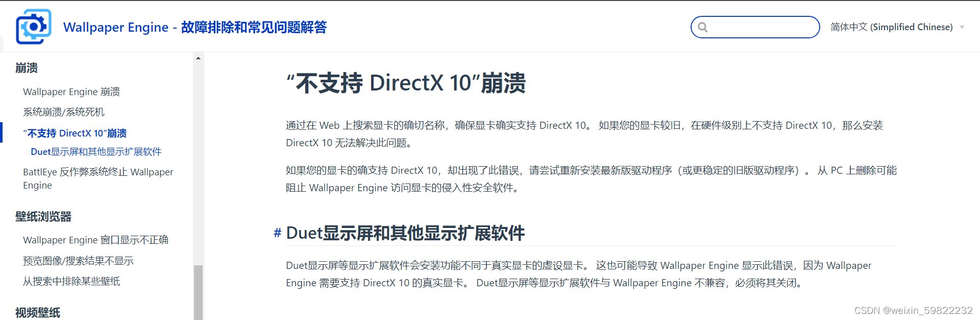The width and height of the screenshot is (980, 320).
Task: Click paragraph starting Duet显示屏等显示扩展软件会安装
Action: click(x=578, y=274)
